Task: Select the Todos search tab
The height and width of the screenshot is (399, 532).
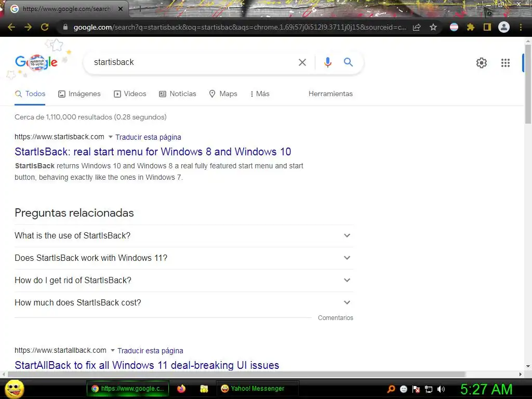Action: (x=30, y=94)
